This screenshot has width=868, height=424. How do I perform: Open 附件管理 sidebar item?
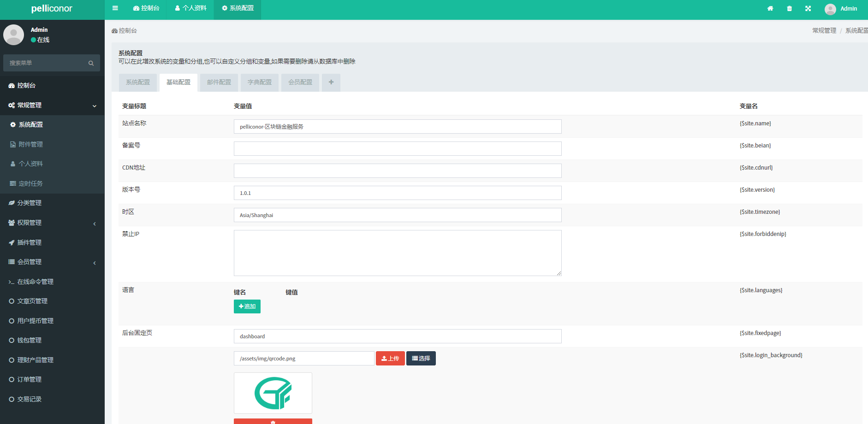[52, 144]
